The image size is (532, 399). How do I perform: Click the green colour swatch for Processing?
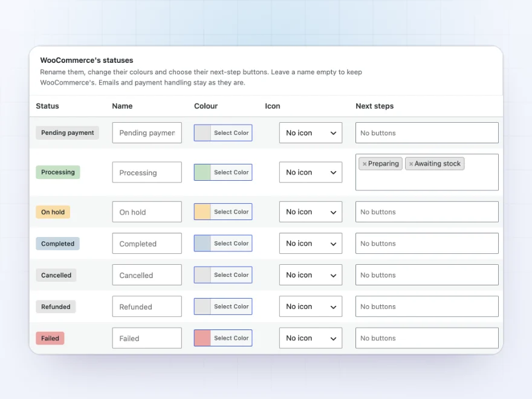click(x=203, y=172)
